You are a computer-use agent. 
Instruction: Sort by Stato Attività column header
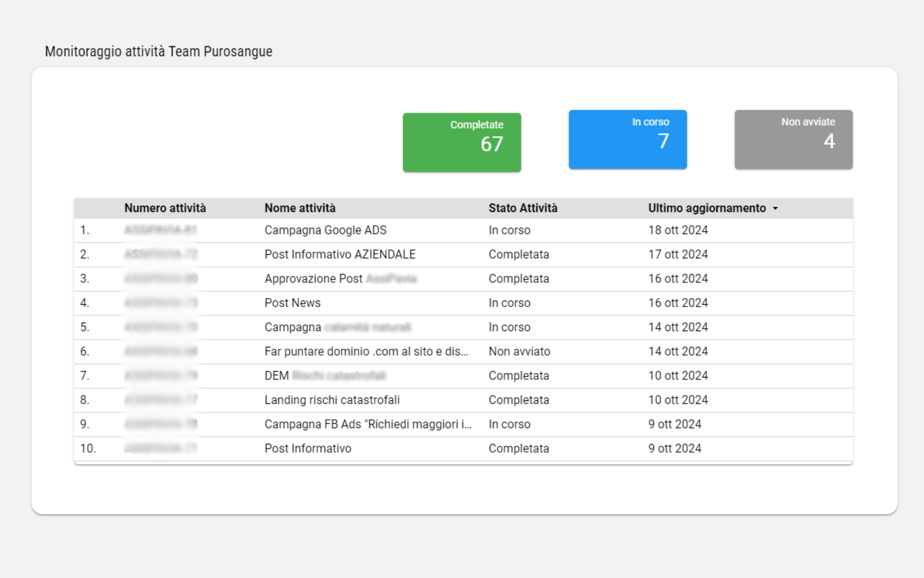click(523, 208)
